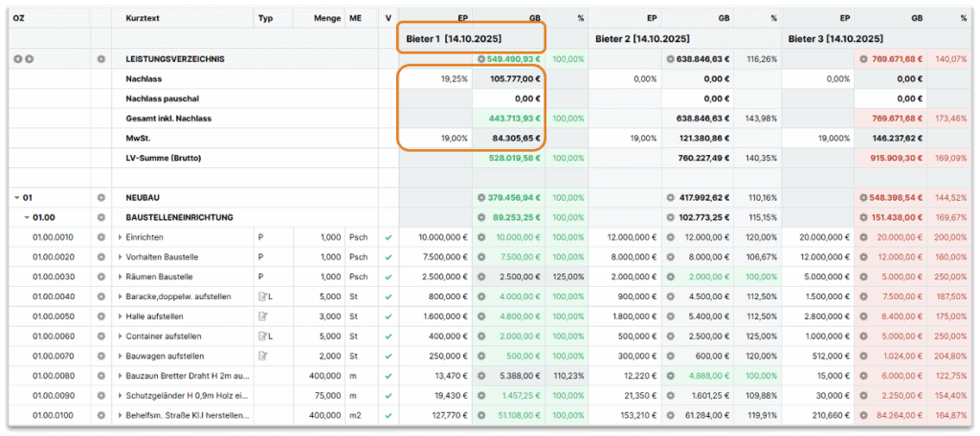The height and width of the screenshot is (436, 980).
Task: Open gear settings of NEUBAU row
Action: 100,198
